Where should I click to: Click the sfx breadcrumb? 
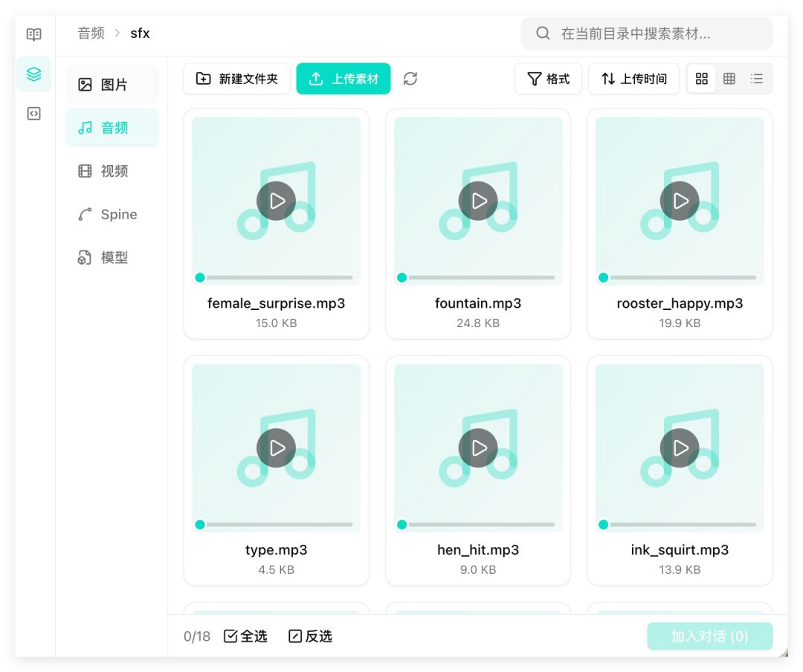140,33
